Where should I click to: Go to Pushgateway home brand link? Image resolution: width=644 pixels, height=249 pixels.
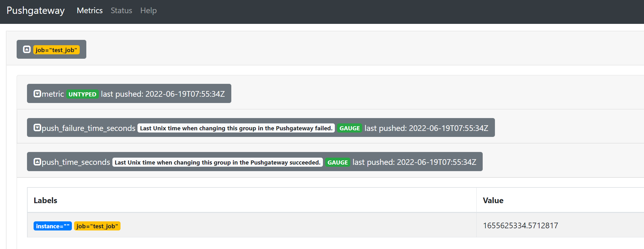coord(35,11)
